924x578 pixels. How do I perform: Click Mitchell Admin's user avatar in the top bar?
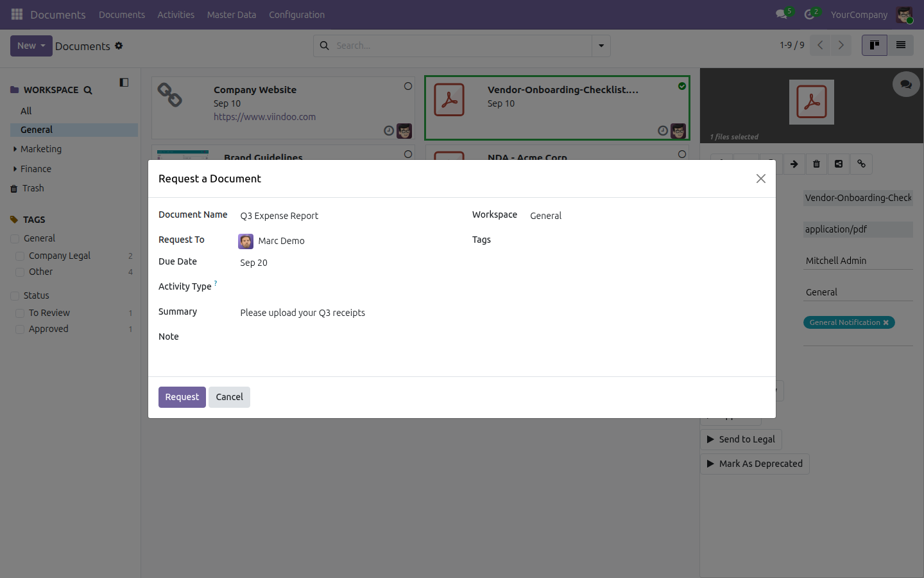pos(905,15)
